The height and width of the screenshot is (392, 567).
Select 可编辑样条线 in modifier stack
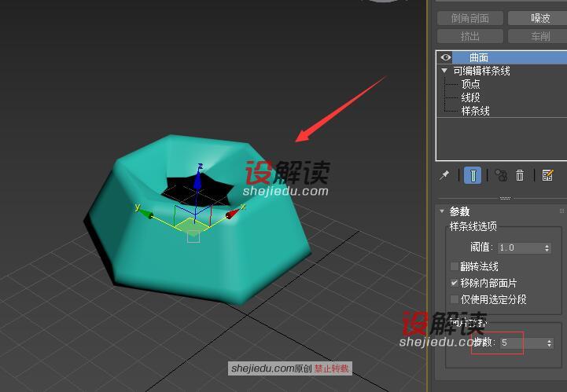click(x=481, y=71)
